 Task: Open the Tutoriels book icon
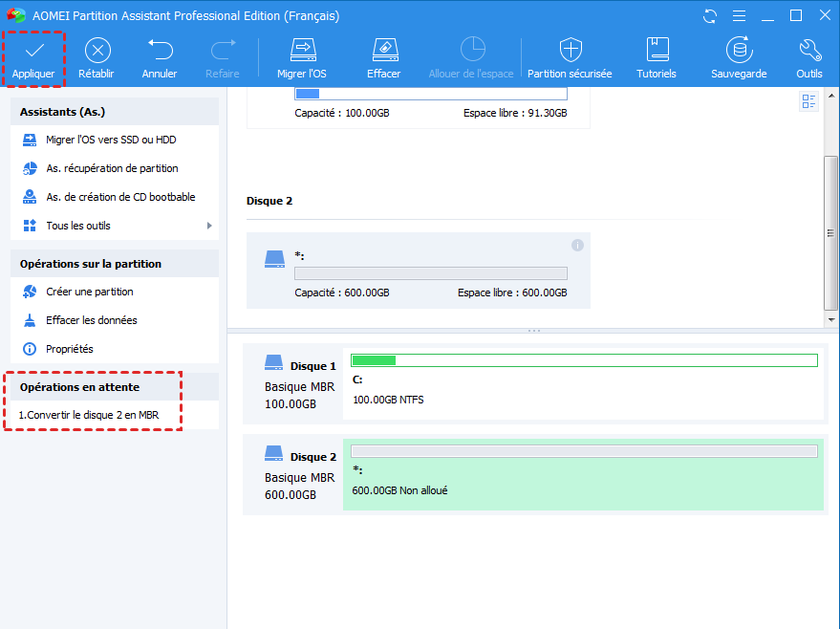tap(657, 51)
